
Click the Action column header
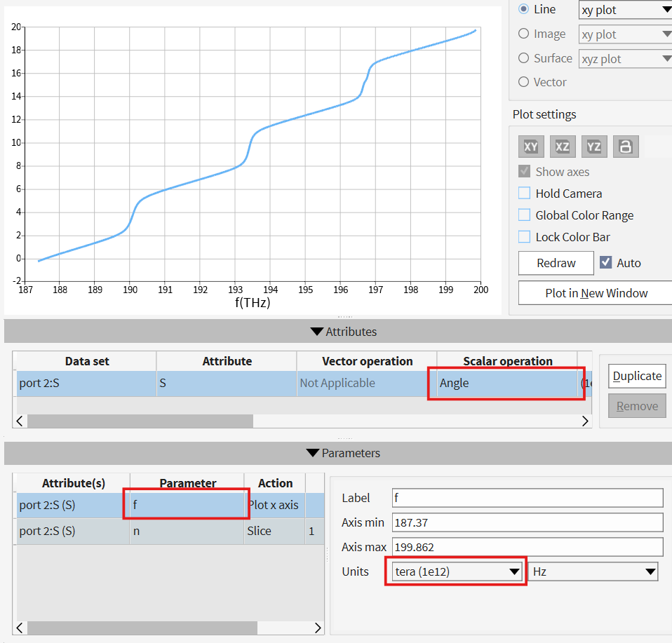(x=275, y=483)
